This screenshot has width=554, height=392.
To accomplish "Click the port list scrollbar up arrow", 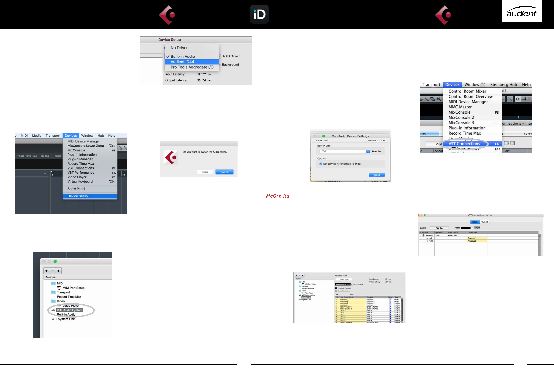I will 402,299.
